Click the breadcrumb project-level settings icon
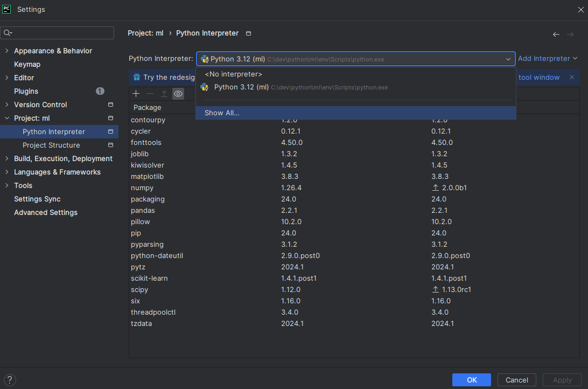Screen dimensions: 588x389 point(248,33)
